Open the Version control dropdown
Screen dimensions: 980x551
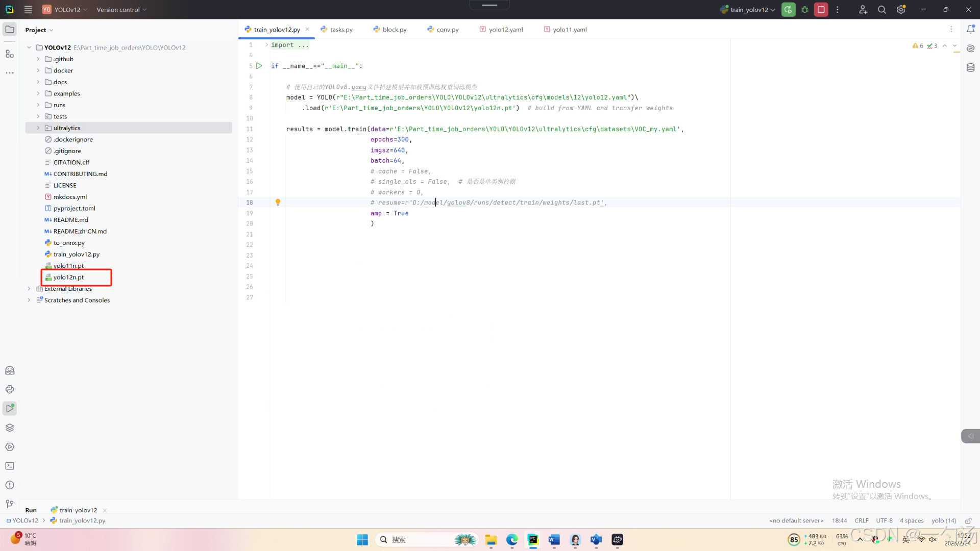click(121, 10)
